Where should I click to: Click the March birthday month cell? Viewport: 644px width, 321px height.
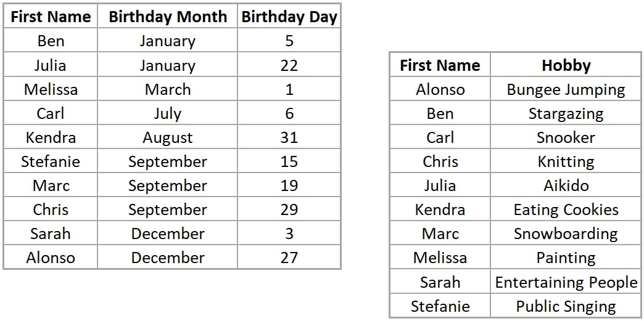click(168, 89)
